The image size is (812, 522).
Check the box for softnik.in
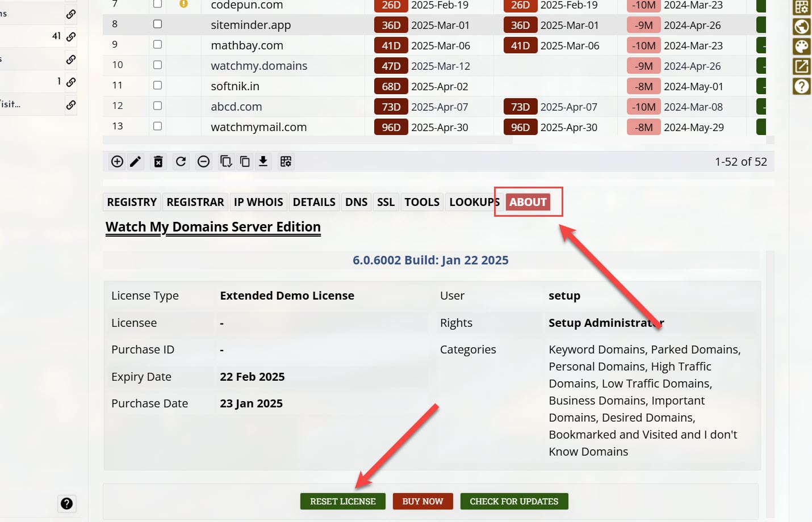point(158,85)
